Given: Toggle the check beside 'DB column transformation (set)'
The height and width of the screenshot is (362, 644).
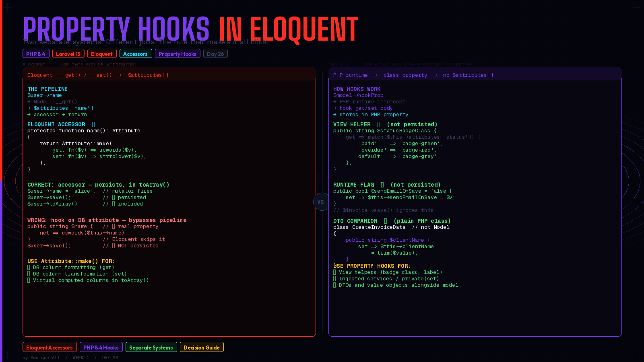Looking at the screenshot, I should tap(29, 274).
